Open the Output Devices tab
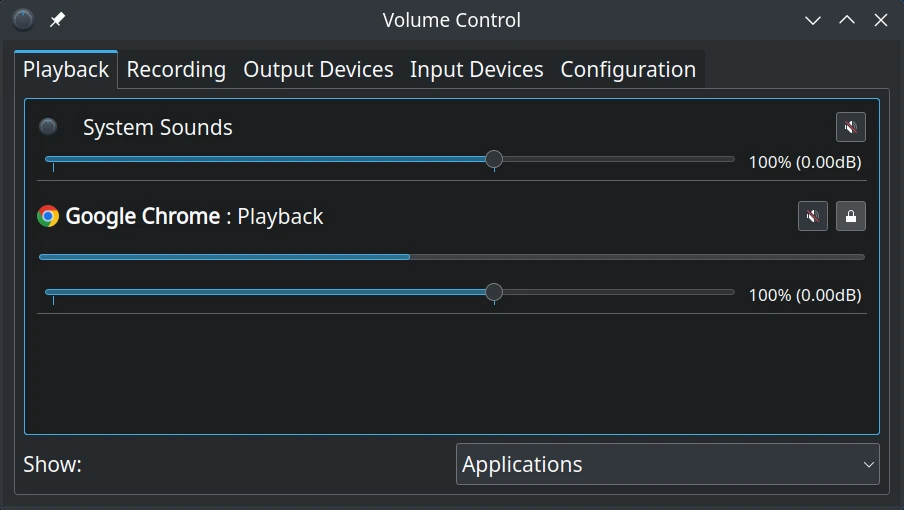 click(318, 69)
